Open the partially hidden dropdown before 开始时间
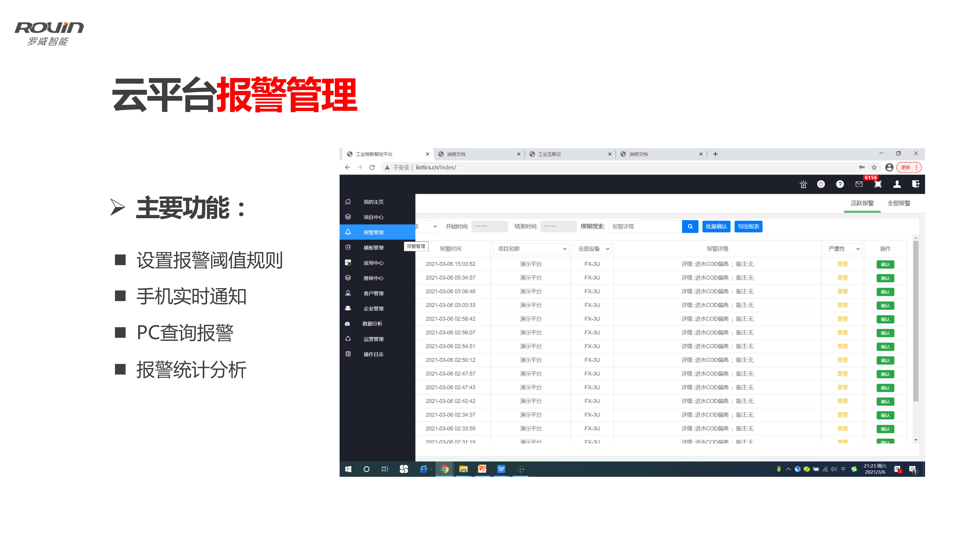The height and width of the screenshot is (551, 980). coord(427,226)
